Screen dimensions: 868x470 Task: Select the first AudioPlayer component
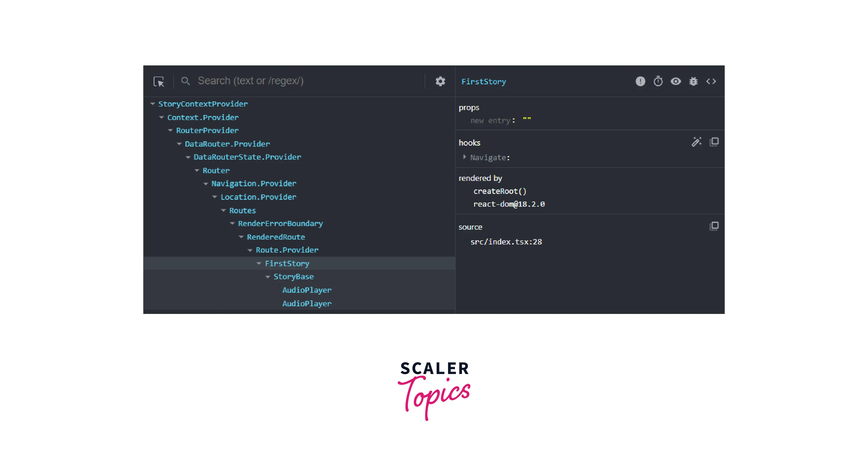click(x=307, y=290)
